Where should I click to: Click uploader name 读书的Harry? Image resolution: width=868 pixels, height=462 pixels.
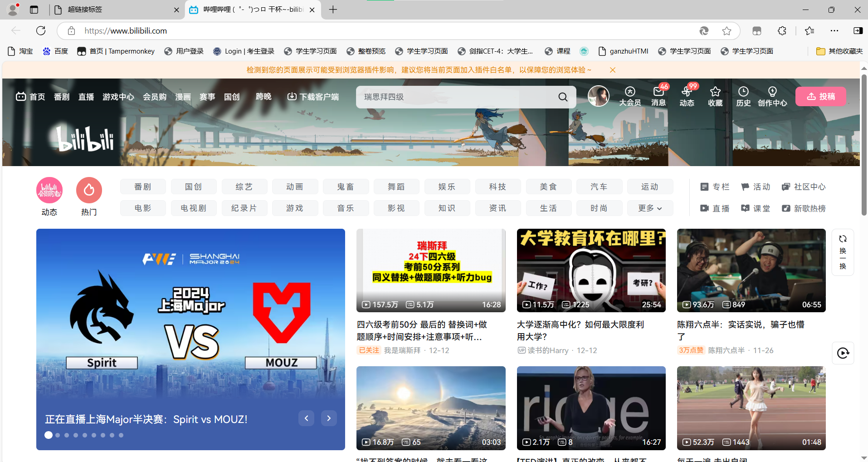pos(548,350)
